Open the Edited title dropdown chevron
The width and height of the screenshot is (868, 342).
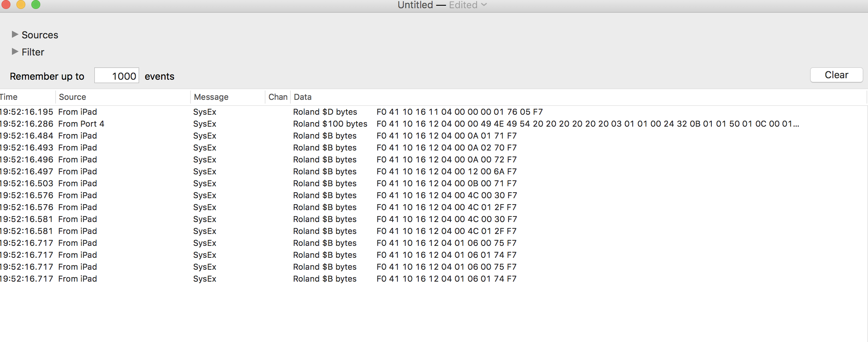(484, 5)
